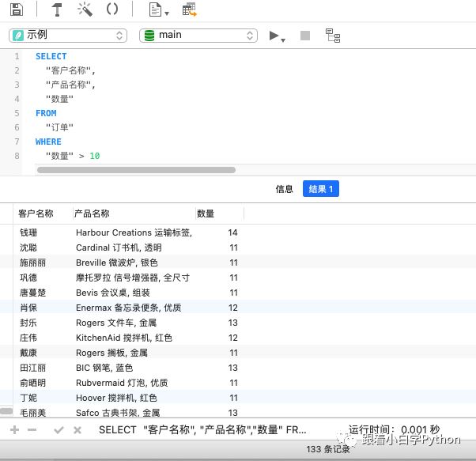Select the row for customer 钱珊
Viewport: 476px width, 461px height.
coord(28,232)
